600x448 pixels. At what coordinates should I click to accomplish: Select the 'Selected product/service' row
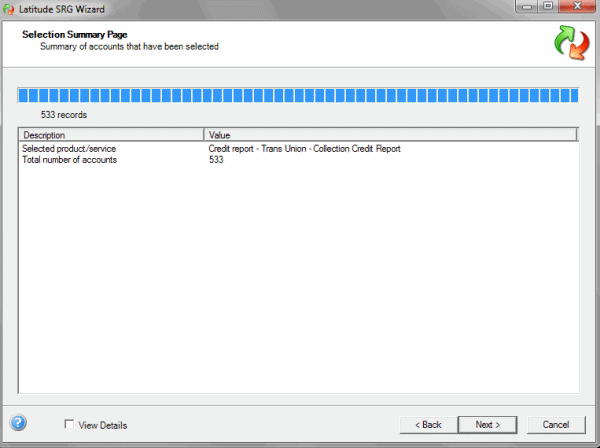pyautogui.click(x=298, y=148)
